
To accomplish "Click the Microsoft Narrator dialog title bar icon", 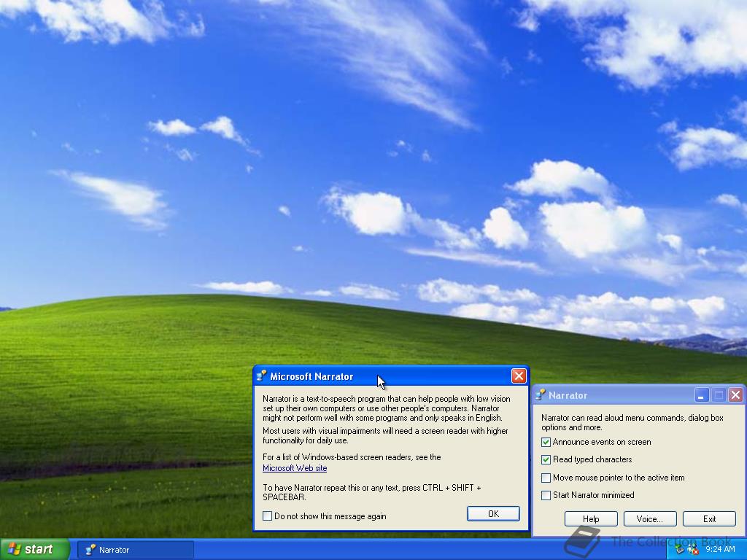I will 261,376.
